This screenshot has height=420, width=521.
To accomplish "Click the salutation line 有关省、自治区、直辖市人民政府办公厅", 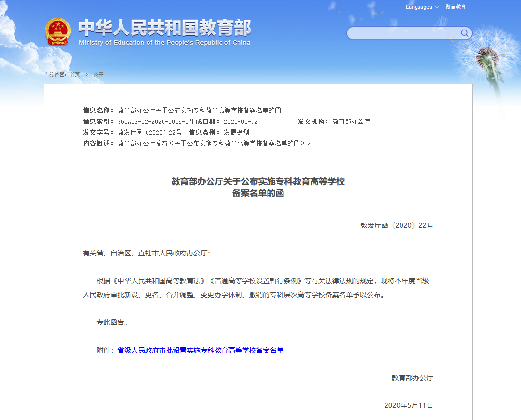I will coord(147,253).
